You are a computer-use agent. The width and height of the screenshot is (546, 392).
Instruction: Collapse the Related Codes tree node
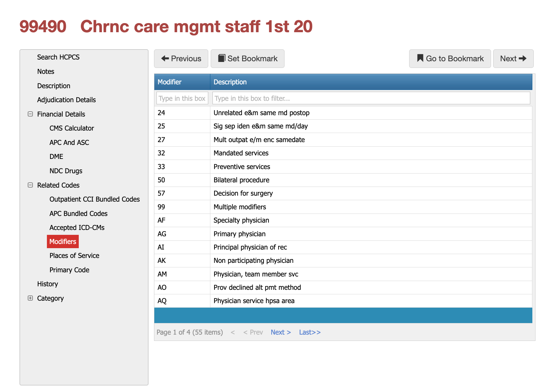click(x=30, y=185)
